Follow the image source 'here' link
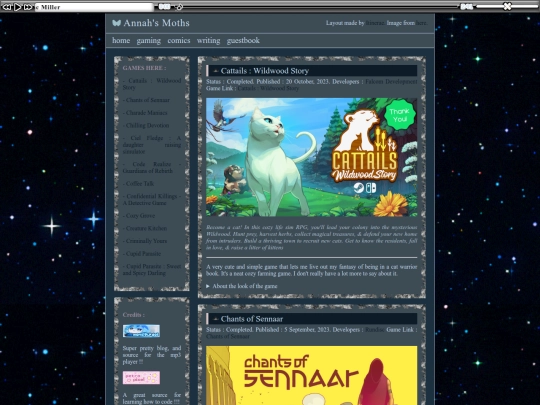Screen dimensions: 540x405 pos(421,23)
